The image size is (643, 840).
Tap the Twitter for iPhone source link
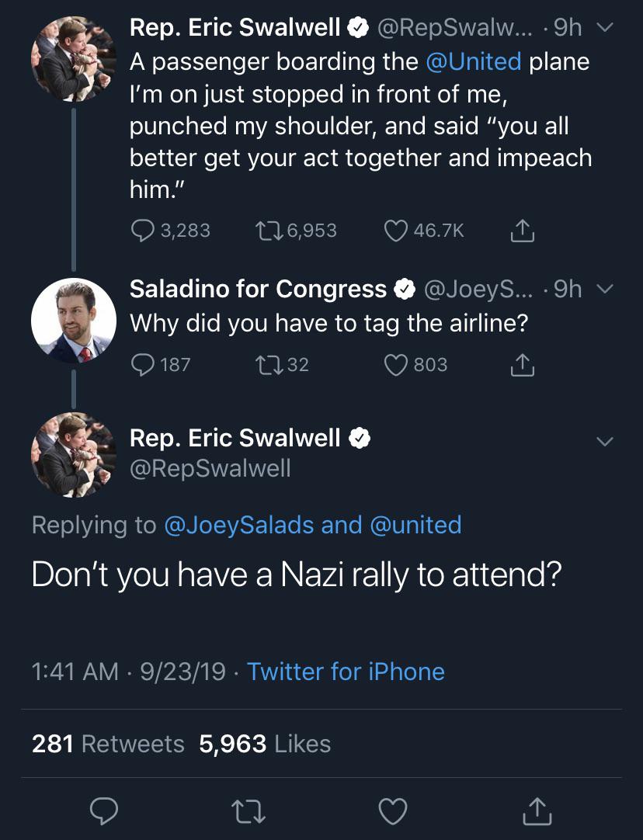346,672
